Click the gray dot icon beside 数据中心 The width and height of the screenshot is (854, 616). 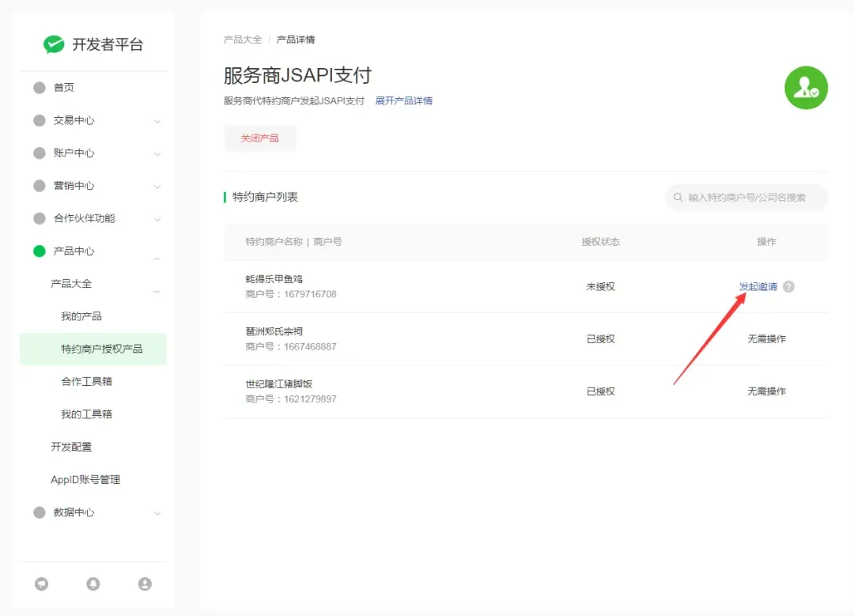40,512
